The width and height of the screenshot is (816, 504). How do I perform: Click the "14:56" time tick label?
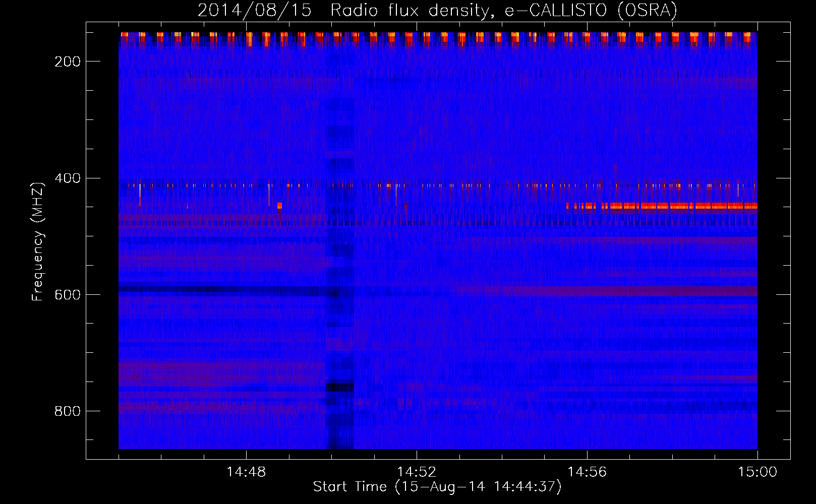point(587,472)
